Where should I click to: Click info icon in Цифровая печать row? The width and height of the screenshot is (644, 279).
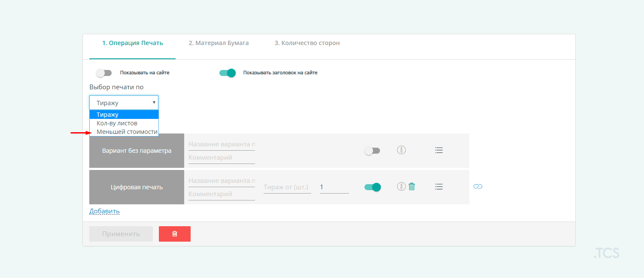[401, 186]
